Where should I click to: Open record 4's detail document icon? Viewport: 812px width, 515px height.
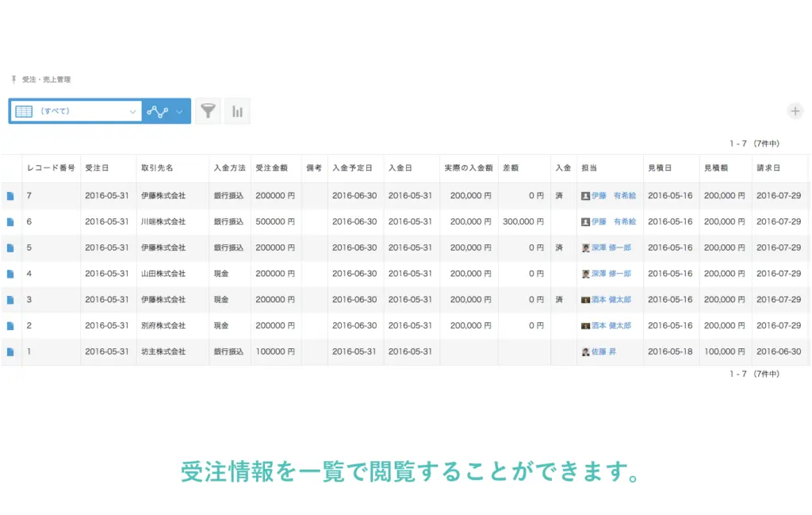(x=11, y=273)
